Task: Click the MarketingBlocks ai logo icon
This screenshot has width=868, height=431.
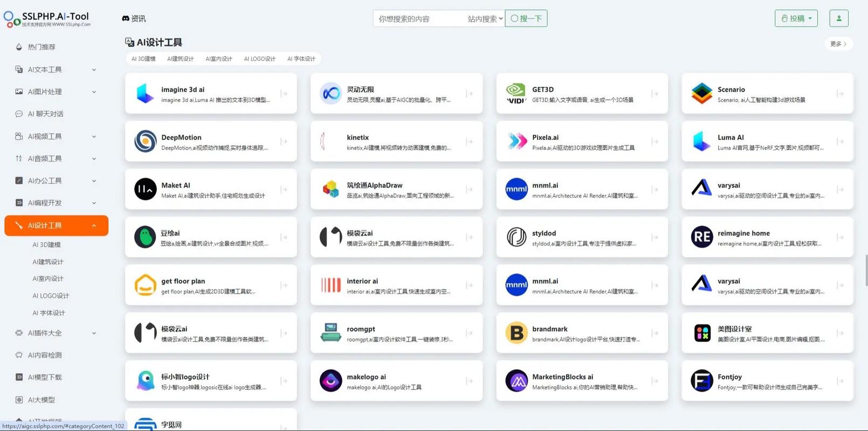Action: coord(516,381)
